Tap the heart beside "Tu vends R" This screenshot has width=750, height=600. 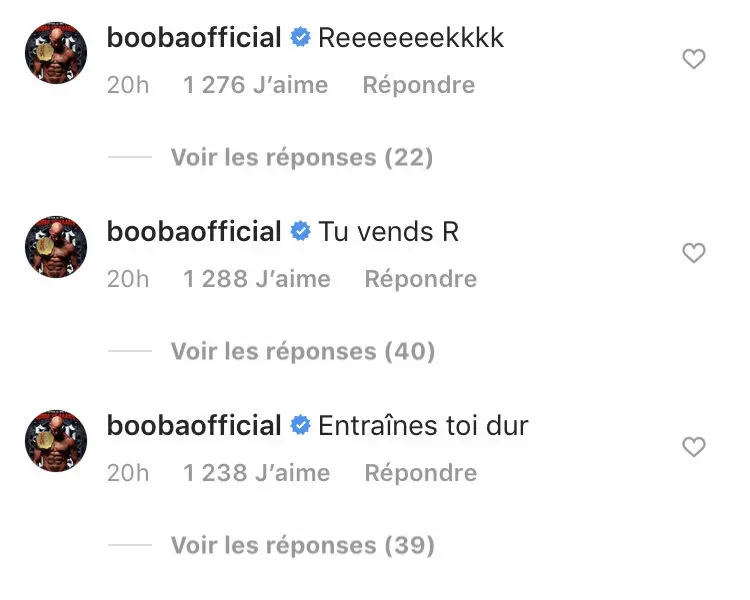693,254
